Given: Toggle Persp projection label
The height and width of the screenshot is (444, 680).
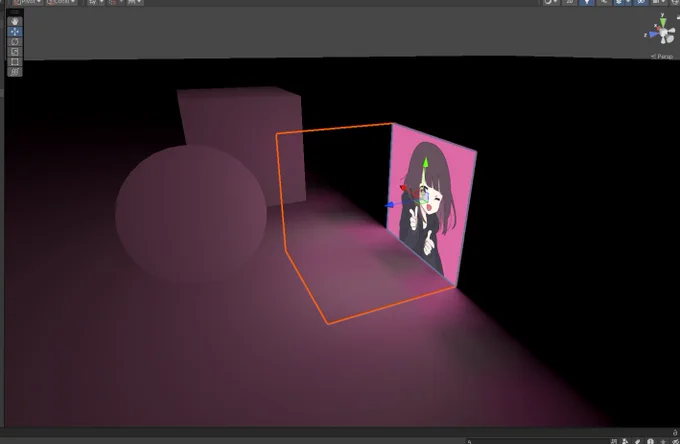Looking at the screenshot, I should tap(662, 56).
